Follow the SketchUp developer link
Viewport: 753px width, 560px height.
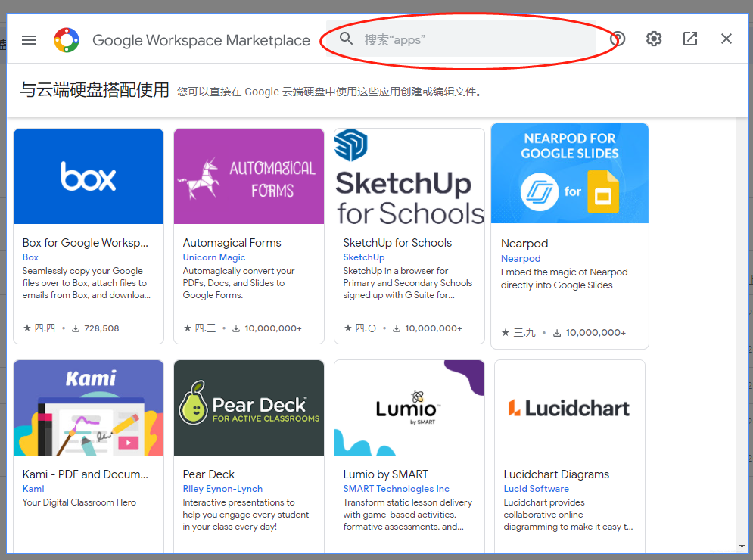coord(363,257)
